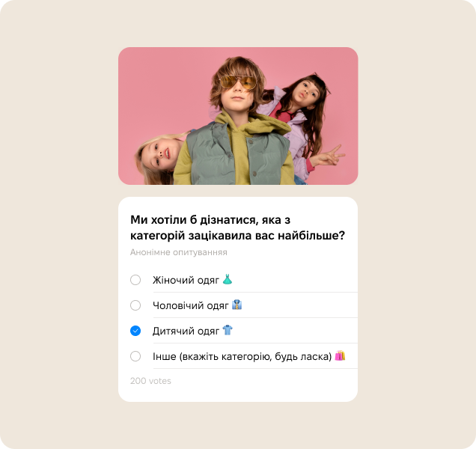476x449 pixels.
Task: Click the Чоловічий одяг option text
Action: (191, 305)
